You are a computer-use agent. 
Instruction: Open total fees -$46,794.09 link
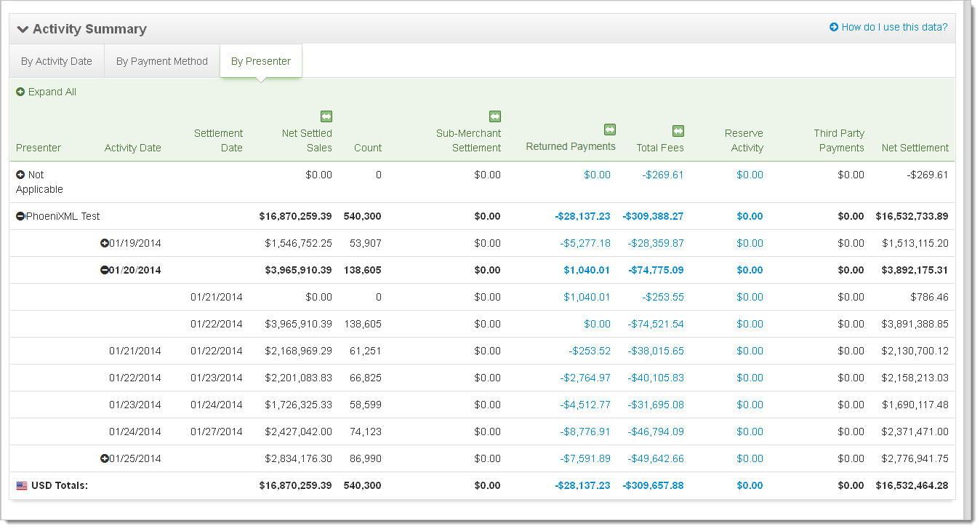[656, 431]
